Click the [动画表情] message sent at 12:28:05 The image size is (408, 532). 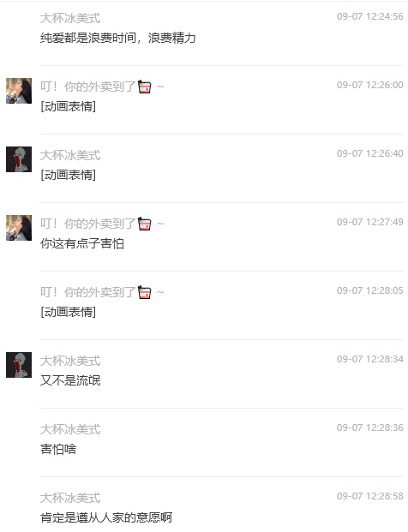click(69, 312)
